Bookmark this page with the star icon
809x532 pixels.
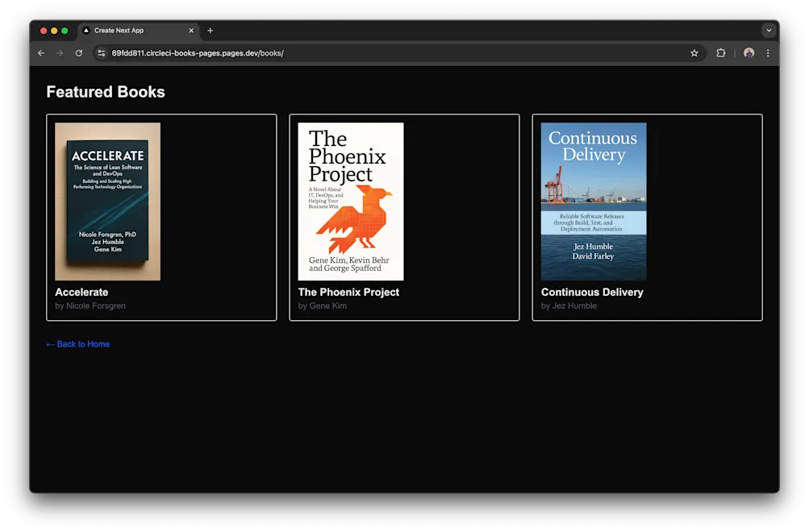[x=694, y=53]
